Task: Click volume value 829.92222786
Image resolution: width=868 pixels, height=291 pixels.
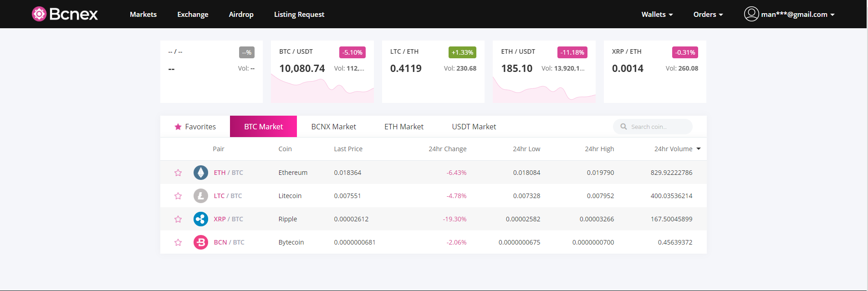Action: [671, 173]
